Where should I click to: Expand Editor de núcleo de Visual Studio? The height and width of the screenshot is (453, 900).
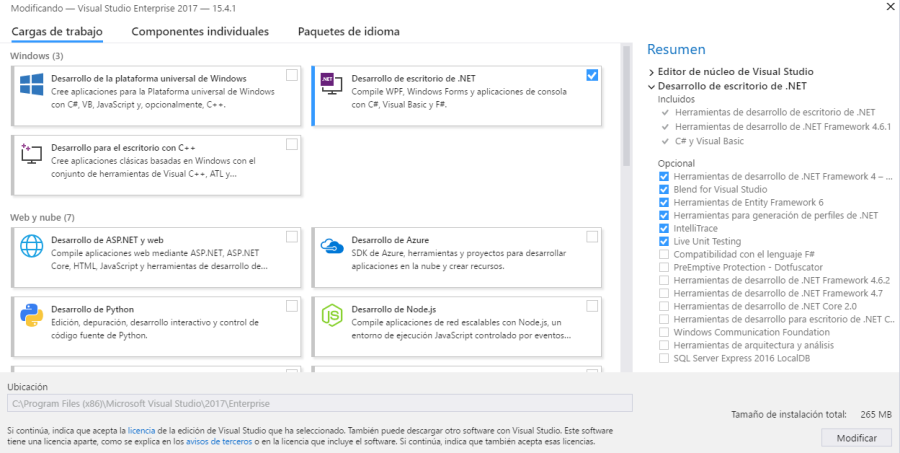click(652, 72)
